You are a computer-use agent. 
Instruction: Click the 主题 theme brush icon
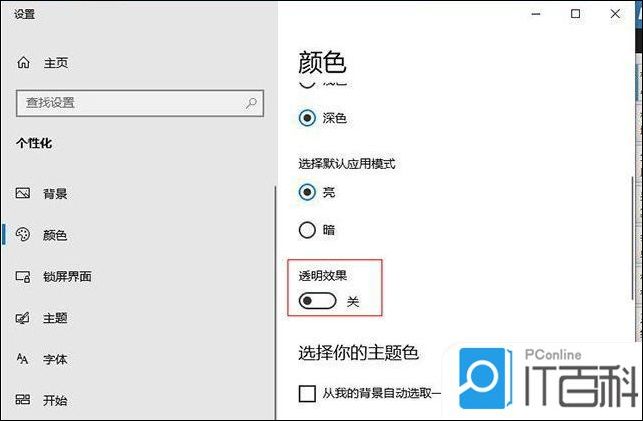tap(23, 318)
